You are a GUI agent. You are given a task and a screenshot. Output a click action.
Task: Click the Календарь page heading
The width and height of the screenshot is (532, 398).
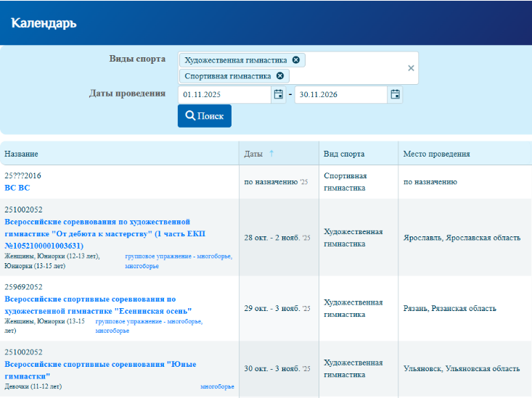click(44, 23)
